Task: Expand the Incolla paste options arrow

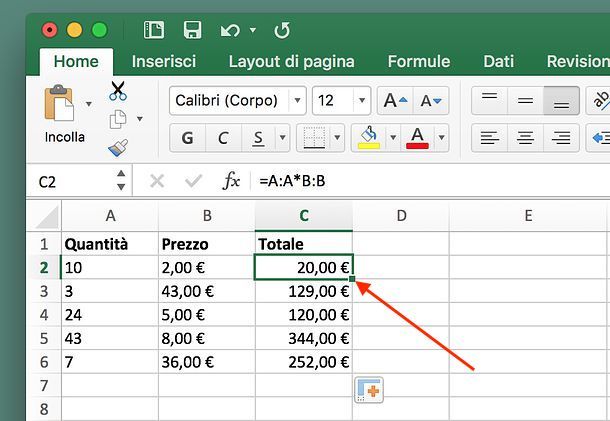Action: pos(89,104)
